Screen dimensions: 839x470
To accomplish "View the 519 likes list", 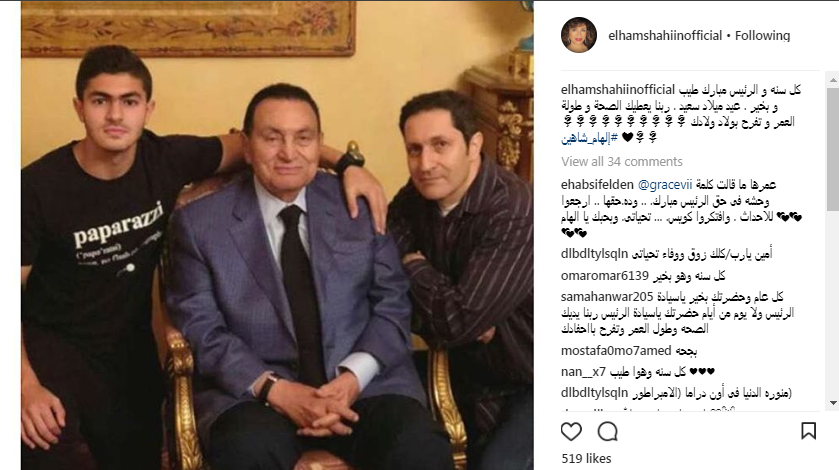I will click(586, 459).
